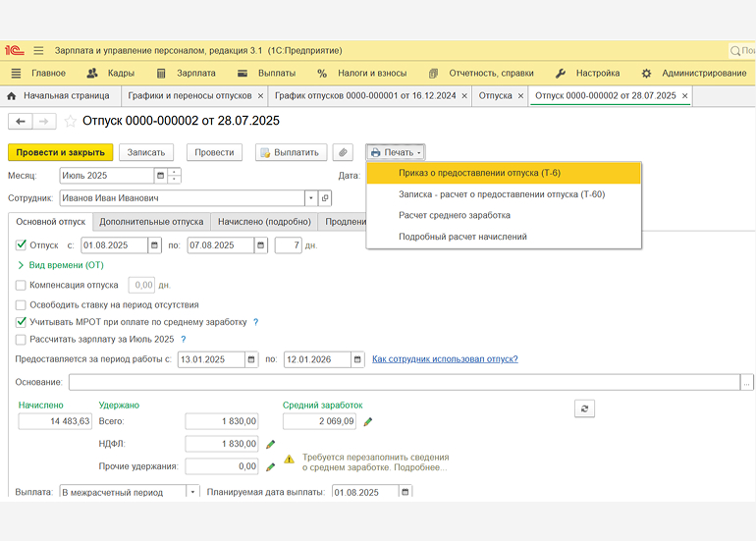The height and width of the screenshot is (541, 756).
Task: Go to the Начальная страница home tab
Action: click(x=58, y=96)
